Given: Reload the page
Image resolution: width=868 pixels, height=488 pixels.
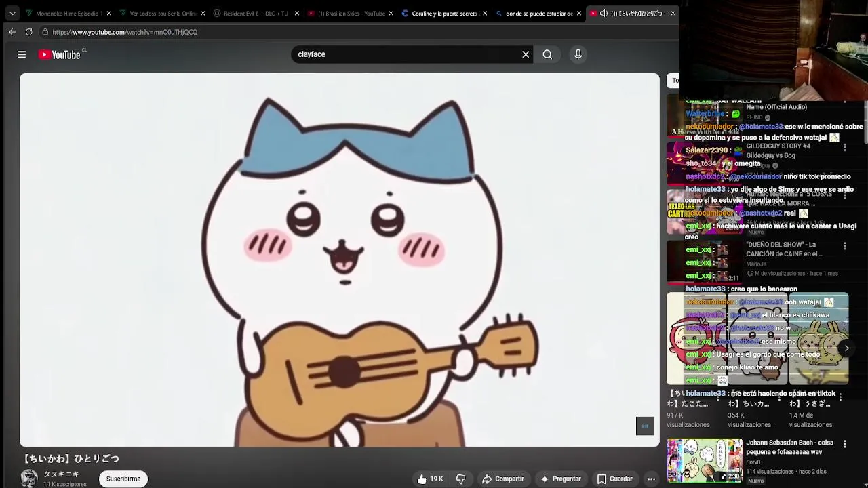Looking at the screenshot, I should (28, 32).
